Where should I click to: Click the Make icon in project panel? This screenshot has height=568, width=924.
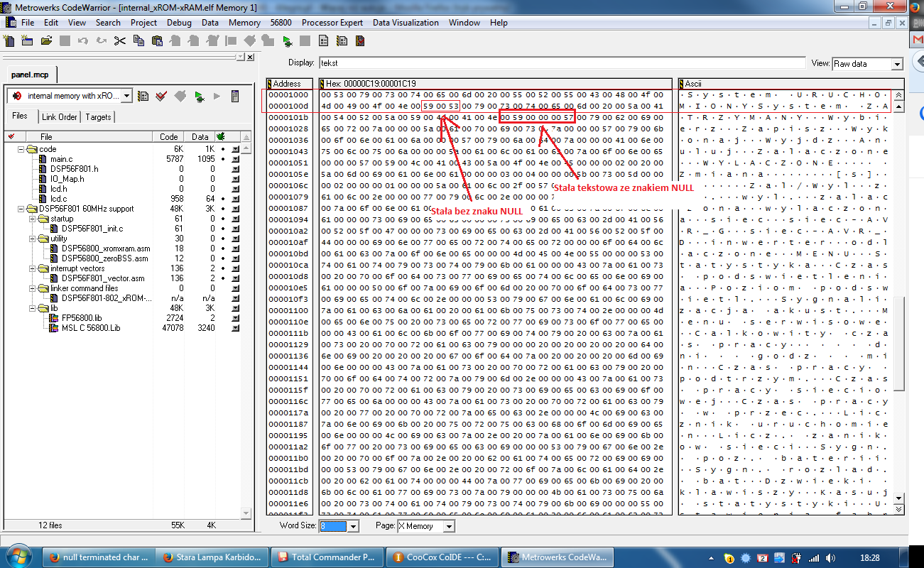click(180, 96)
